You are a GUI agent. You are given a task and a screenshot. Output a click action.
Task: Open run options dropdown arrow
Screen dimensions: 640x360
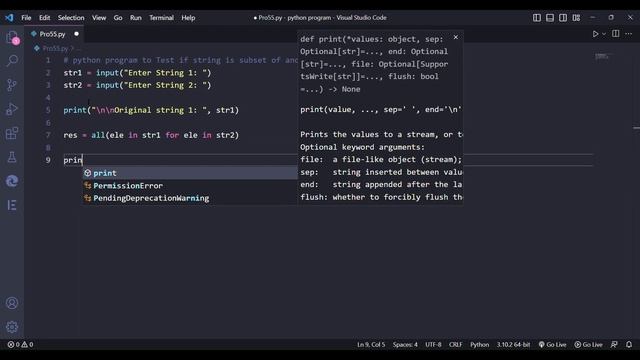coord(604,34)
